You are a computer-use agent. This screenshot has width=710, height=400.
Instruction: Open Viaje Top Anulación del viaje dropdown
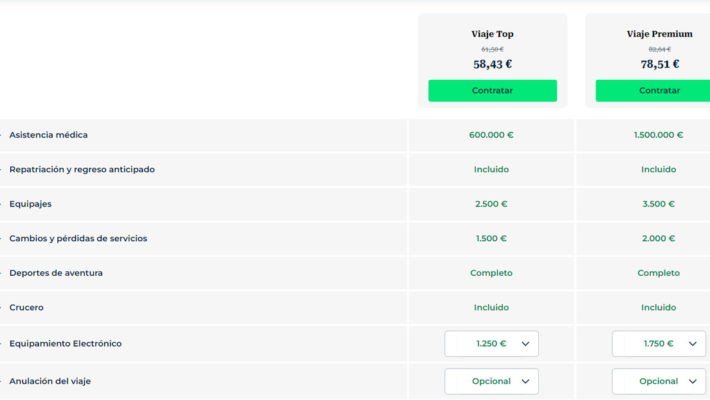coord(491,381)
